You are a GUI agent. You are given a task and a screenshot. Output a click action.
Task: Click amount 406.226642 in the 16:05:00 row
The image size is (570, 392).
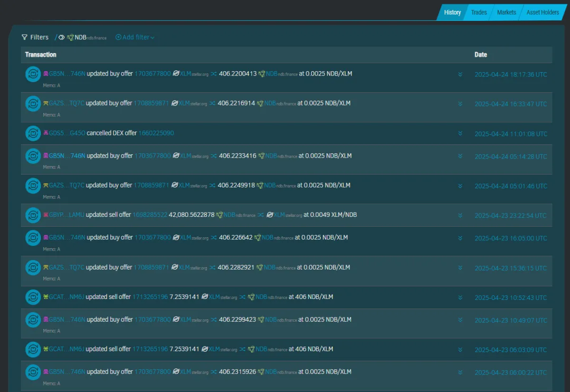236,237
